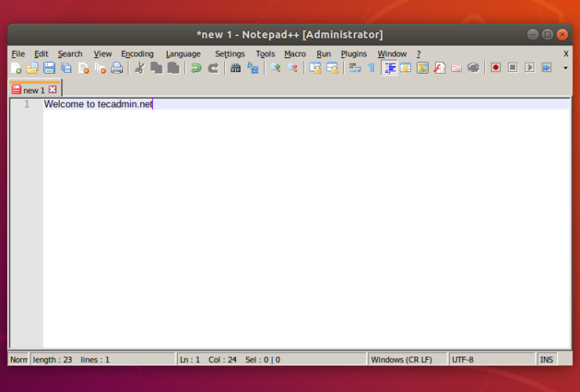Click the New file toolbar icon
580x392 pixels.
[16, 68]
